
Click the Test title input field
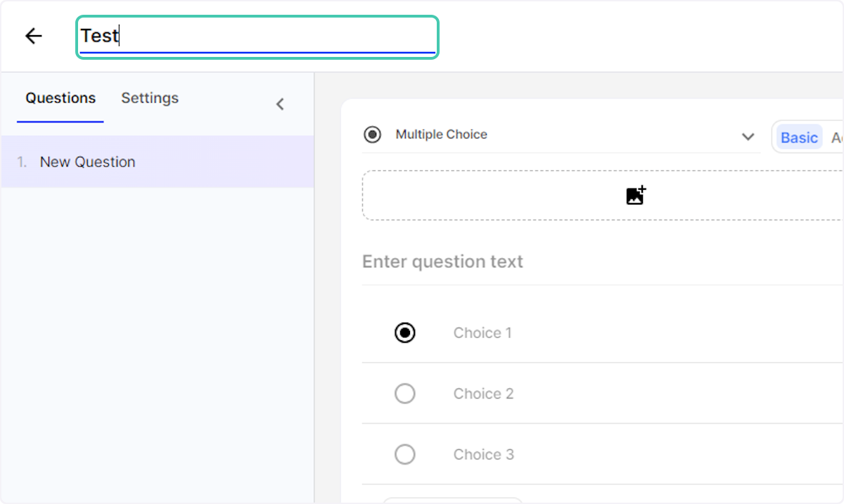[257, 36]
